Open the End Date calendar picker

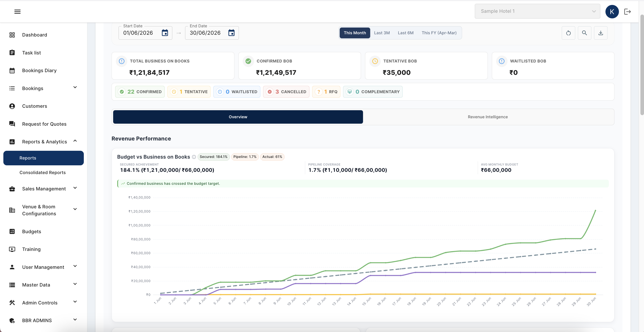coord(231,33)
